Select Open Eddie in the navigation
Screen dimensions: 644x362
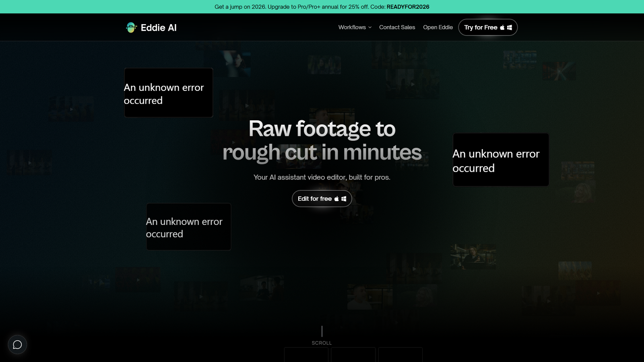click(x=438, y=27)
